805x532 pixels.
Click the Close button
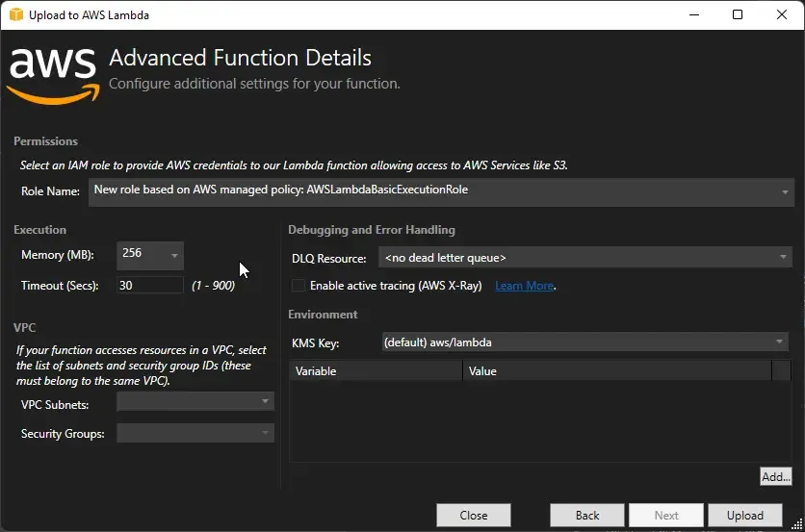click(474, 515)
